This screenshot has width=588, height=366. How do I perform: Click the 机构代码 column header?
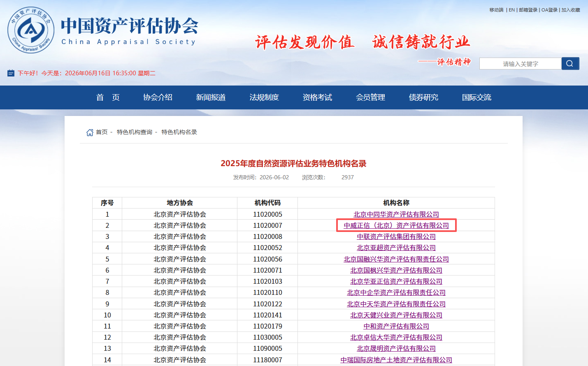tap(267, 203)
